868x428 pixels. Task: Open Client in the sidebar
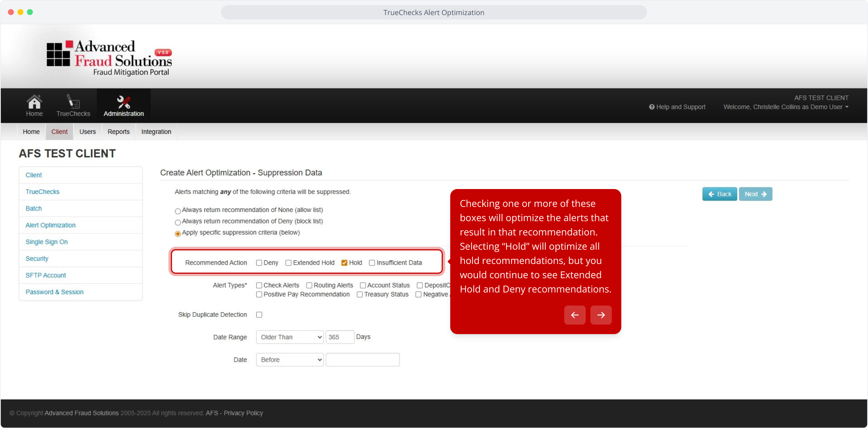click(x=81, y=175)
